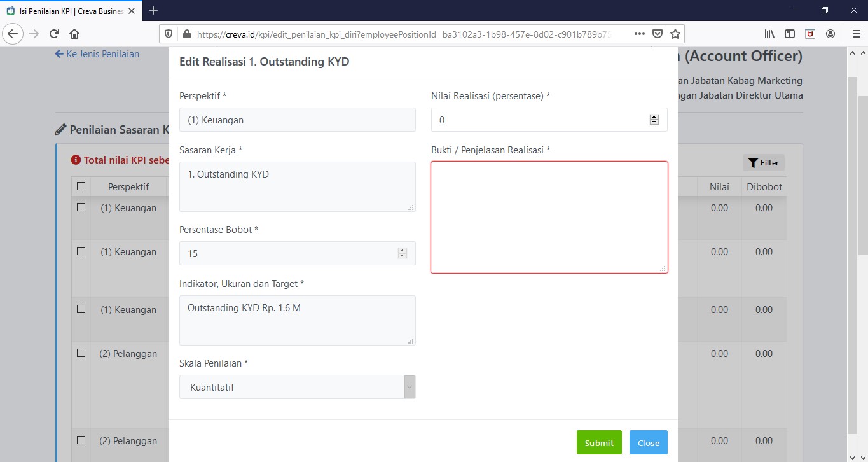Tick the last (2) Pelanggan row checkbox
The height and width of the screenshot is (462, 868).
(x=81, y=440)
